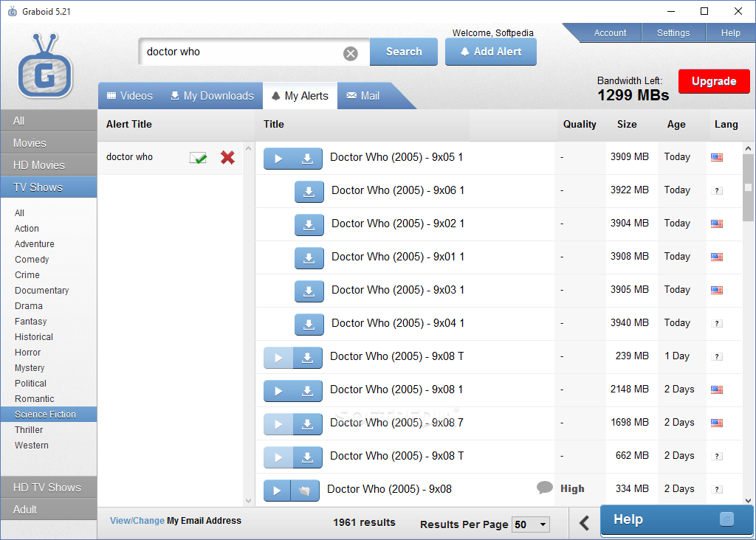This screenshot has height=540, width=756.
Task: Toggle email notification for doctor who alert
Action: (x=198, y=158)
